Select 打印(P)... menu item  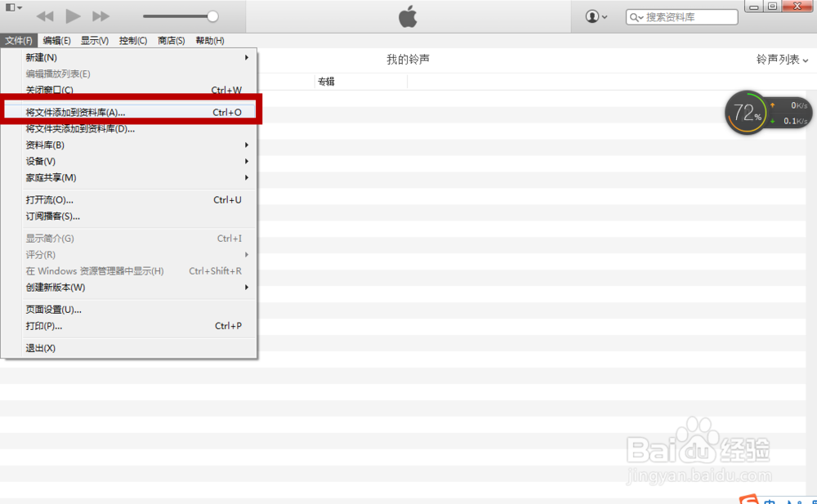coord(129,326)
